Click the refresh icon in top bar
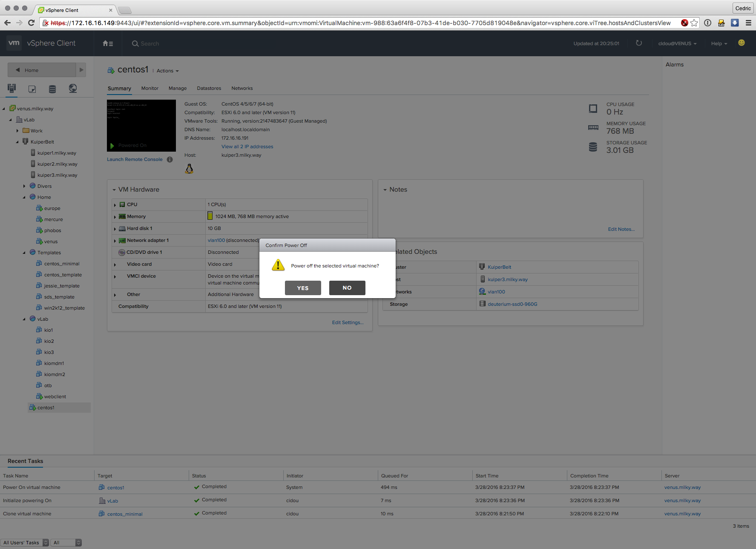Viewport: 756px width, 549px height. point(638,43)
